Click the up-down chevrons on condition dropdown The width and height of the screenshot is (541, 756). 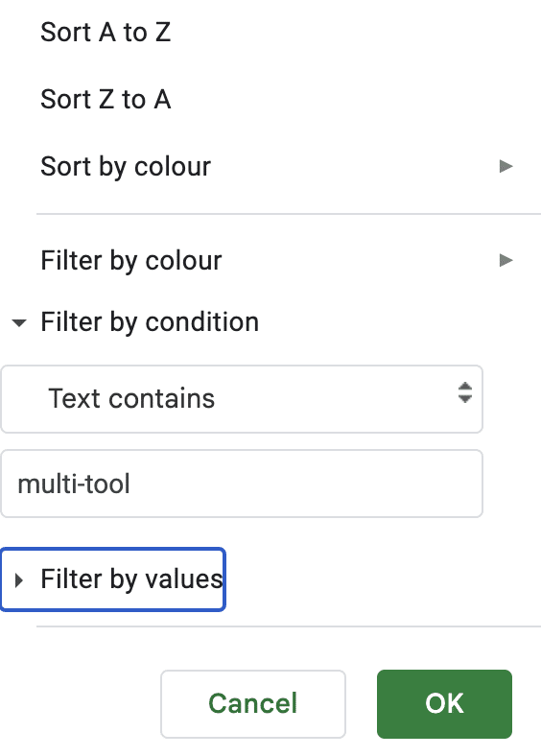click(x=465, y=392)
